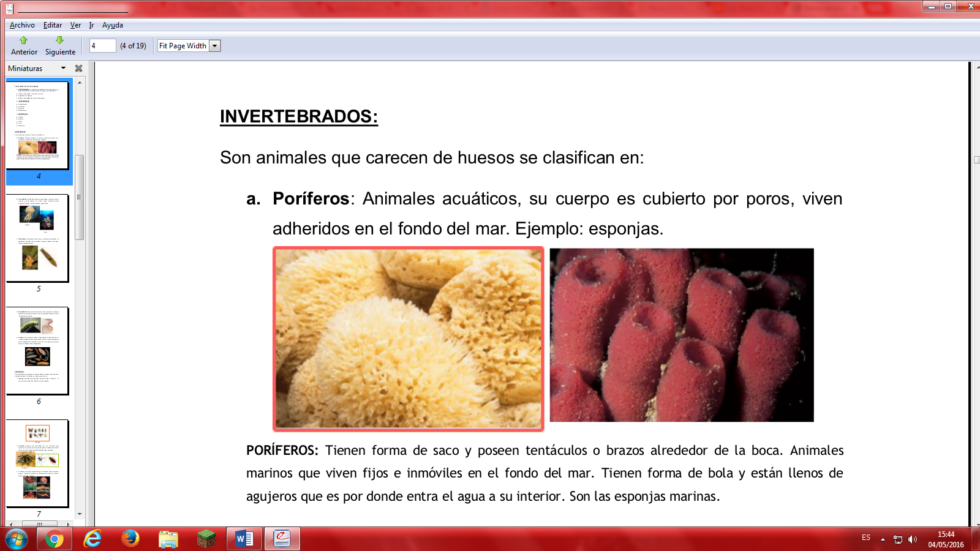Switch to Microsoft Word on taskbar
980x551 pixels.
coord(244,539)
